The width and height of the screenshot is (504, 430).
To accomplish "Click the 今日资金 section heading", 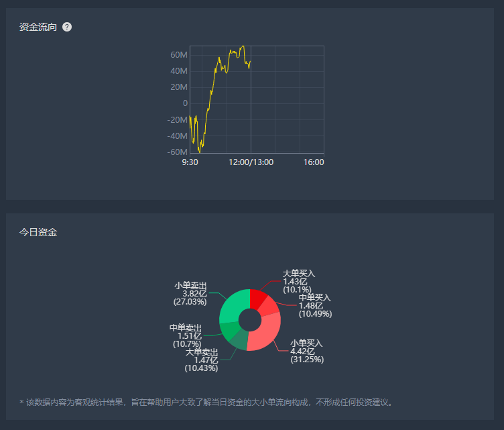I will tap(38, 232).
